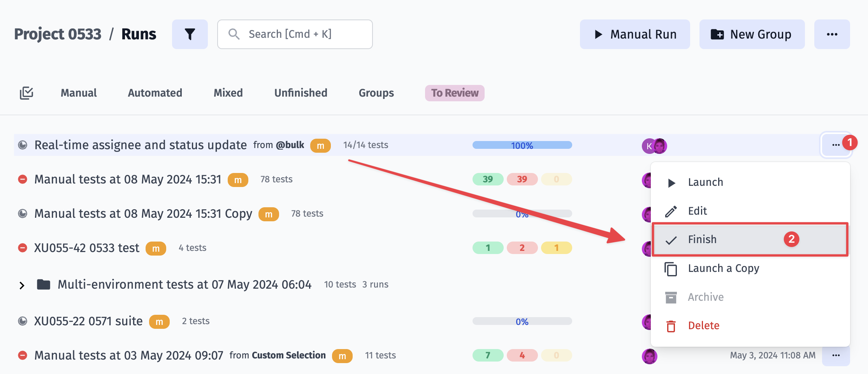
Task: Click the trash icon beside Delete
Action: pyautogui.click(x=671, y=326)
